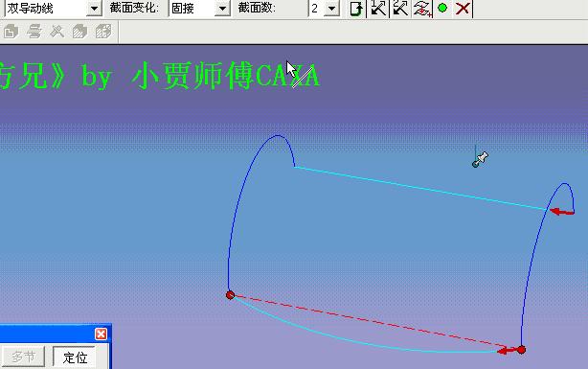Image resolution: width=588 pixels, height=369 pixels.
Task: Click the green-arrow document icon in top toolbar
Action: 355,9
